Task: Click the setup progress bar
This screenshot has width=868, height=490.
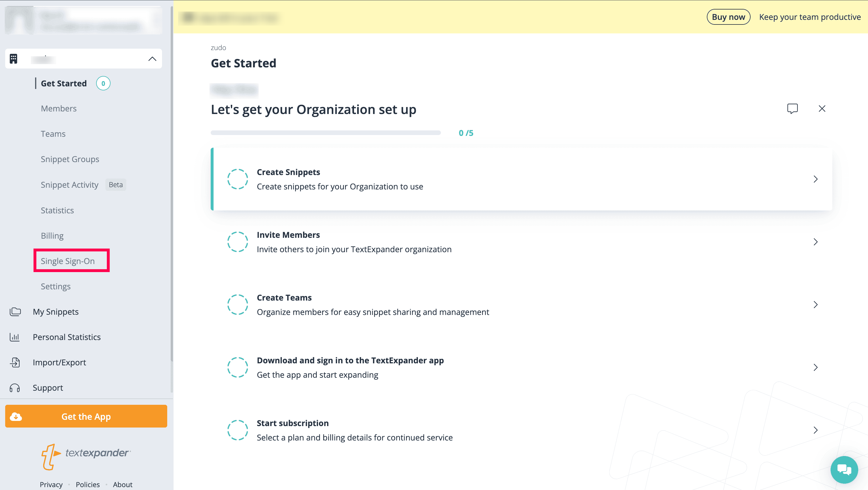Action: coord(325,133)
